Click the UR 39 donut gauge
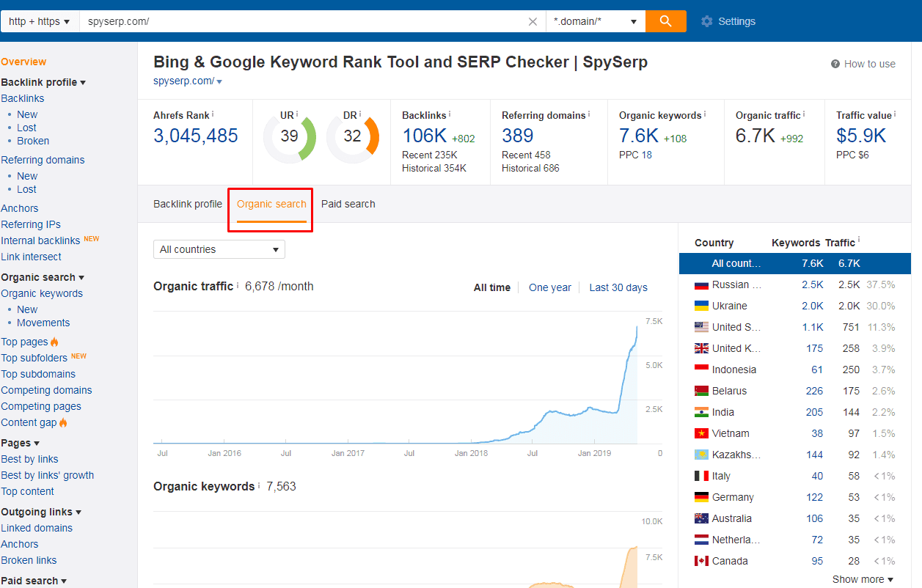The width and height of the screenshot is (922, 588). coord(289,136)
